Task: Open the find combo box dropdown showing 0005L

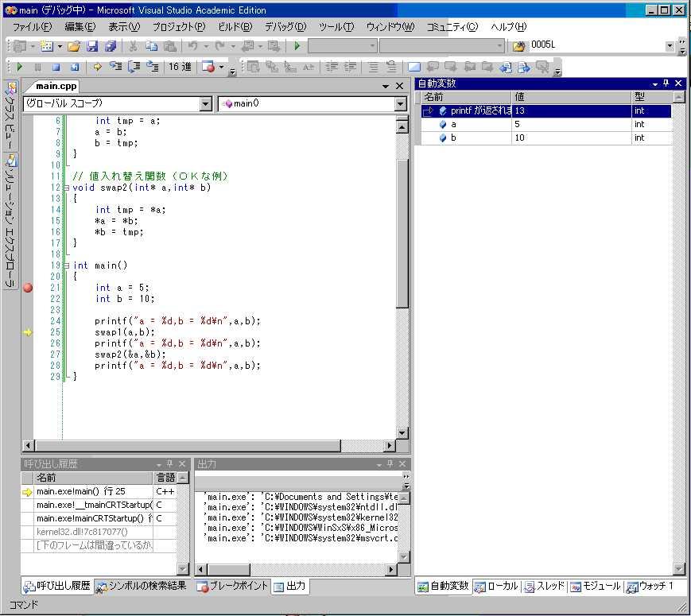Action: tap(670, 45)
